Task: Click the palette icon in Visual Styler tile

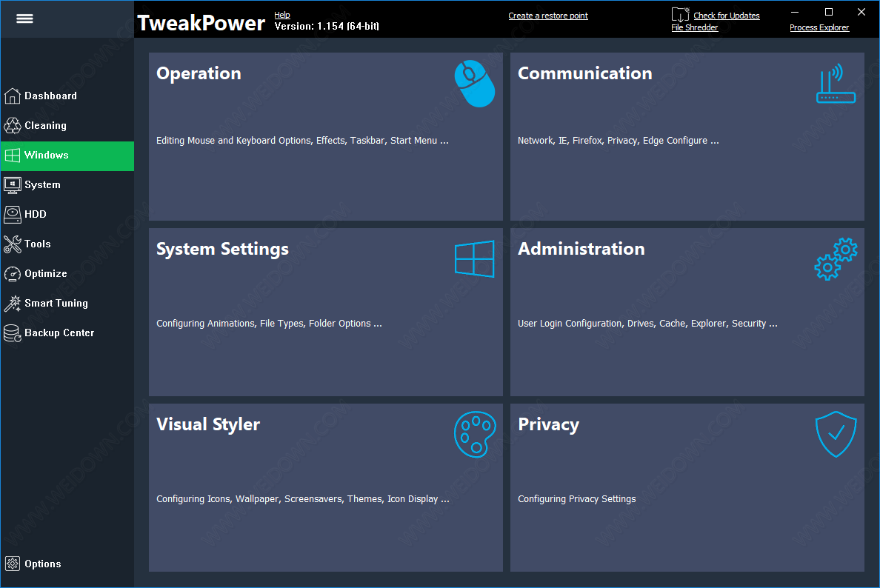Action: pyautogui.click(x=475, y=434)
